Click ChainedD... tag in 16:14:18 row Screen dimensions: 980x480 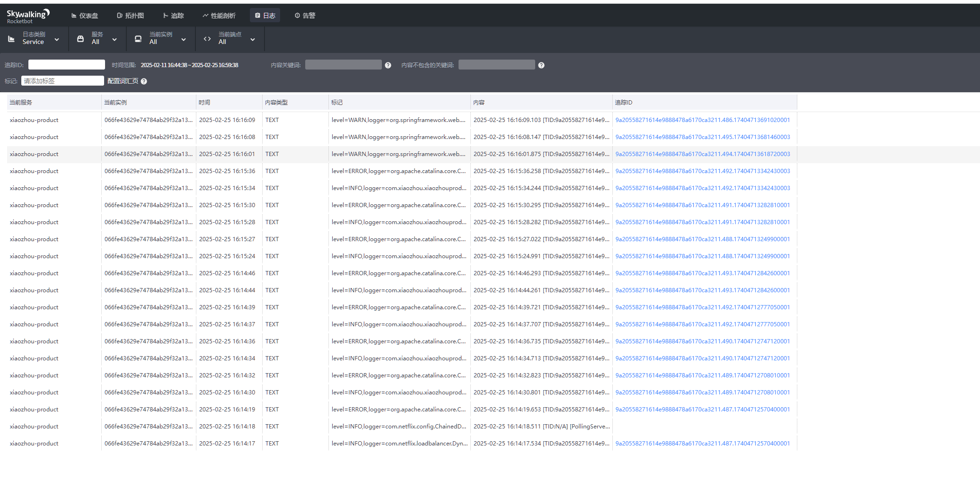399,427
